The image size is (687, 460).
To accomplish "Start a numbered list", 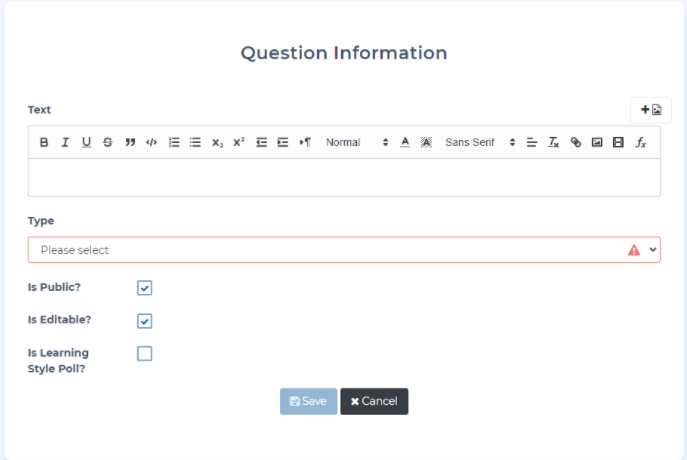I will click(174, 143).
